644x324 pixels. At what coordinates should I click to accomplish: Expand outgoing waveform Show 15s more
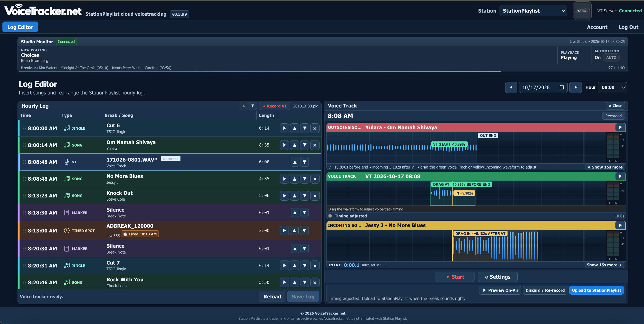coord(604,167)
